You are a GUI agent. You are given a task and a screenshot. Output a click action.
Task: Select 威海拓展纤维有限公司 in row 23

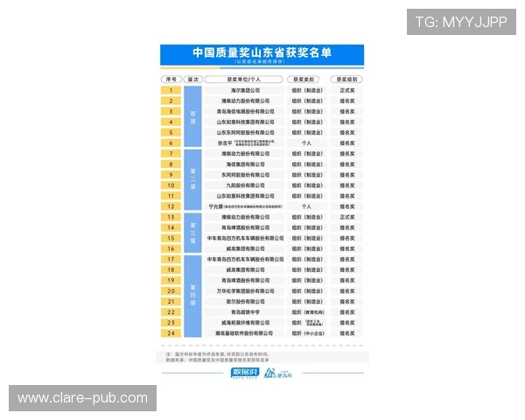click(245, 323)
